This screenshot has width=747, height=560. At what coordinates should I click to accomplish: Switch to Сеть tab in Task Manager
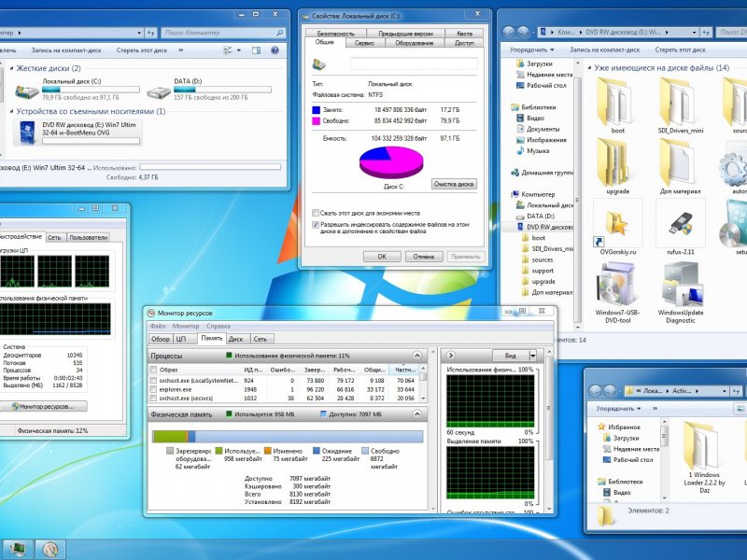(x=54, y=237)
